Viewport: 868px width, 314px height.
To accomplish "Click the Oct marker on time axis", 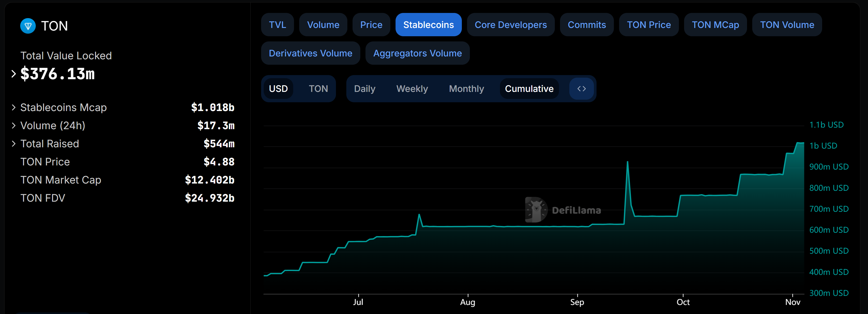I will coord(683,302).
